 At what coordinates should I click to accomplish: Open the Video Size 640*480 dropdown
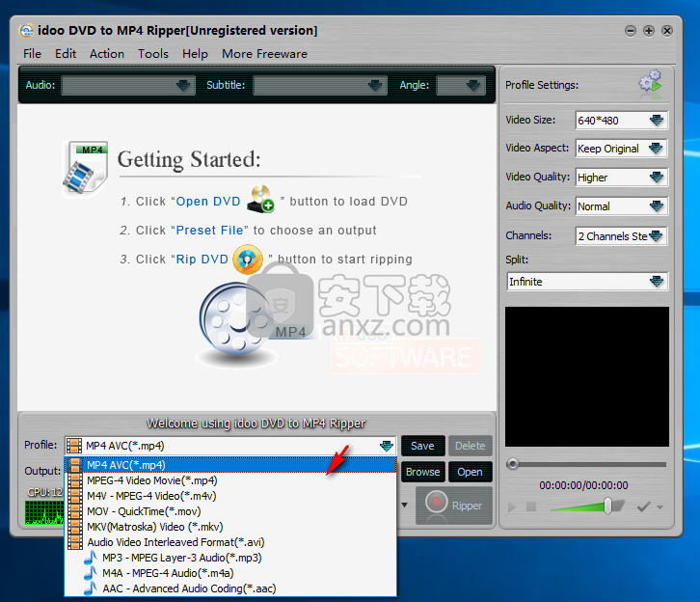pyautogui.click(x=622, y=121)
